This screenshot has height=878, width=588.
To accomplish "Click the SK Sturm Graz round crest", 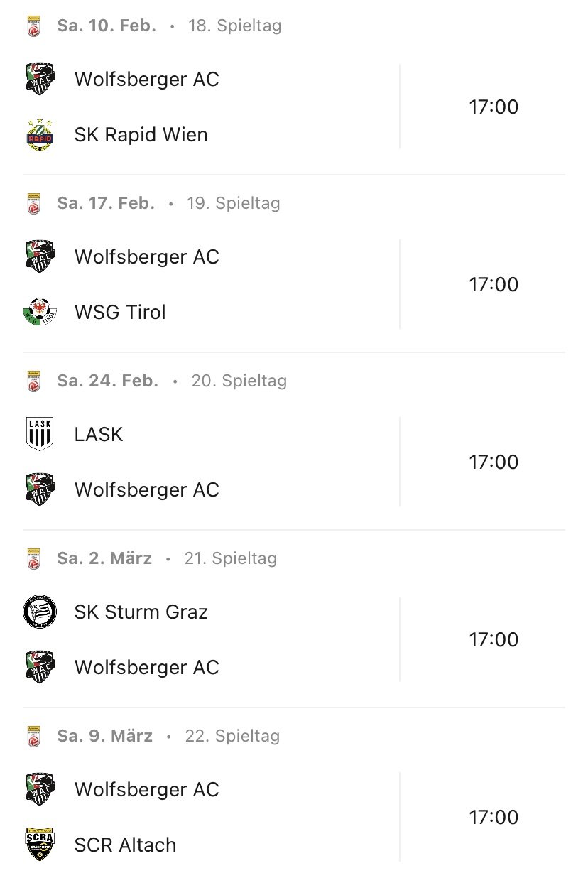I will click(x=40, y=612).
